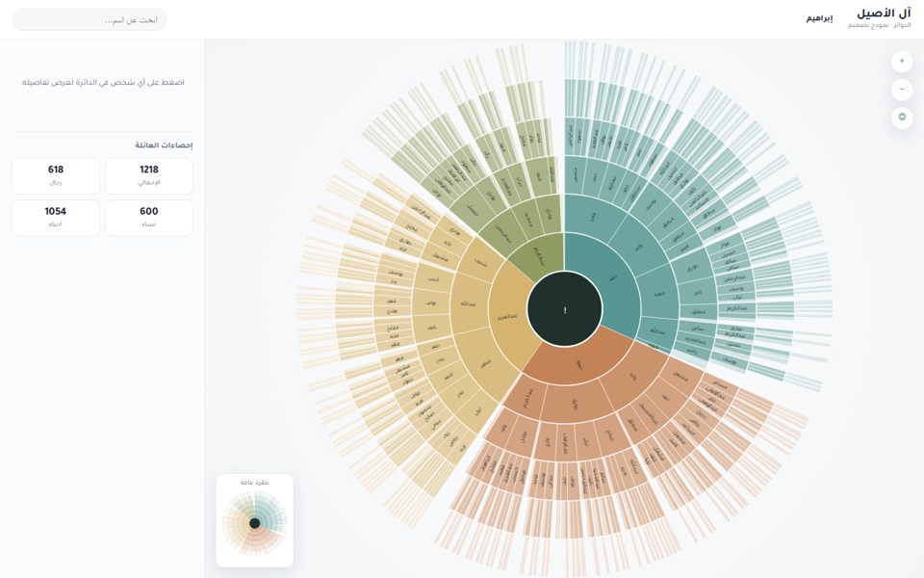
Task: Select the dark center root circle
Action: tap(565, 309)
